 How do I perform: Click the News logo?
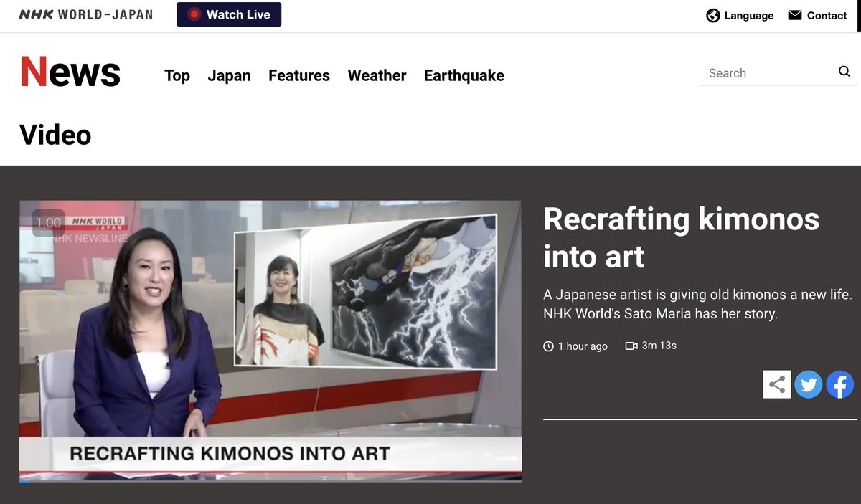tap(70, 72)
